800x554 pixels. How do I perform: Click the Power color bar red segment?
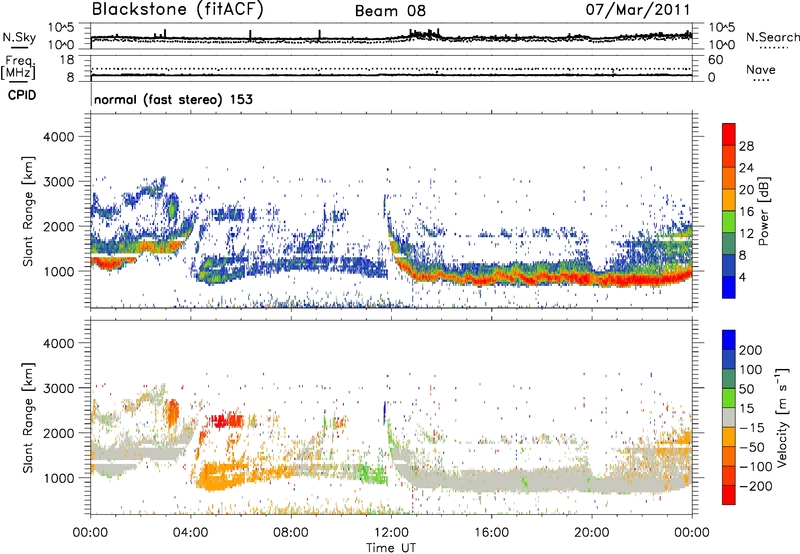pos(729,134)
